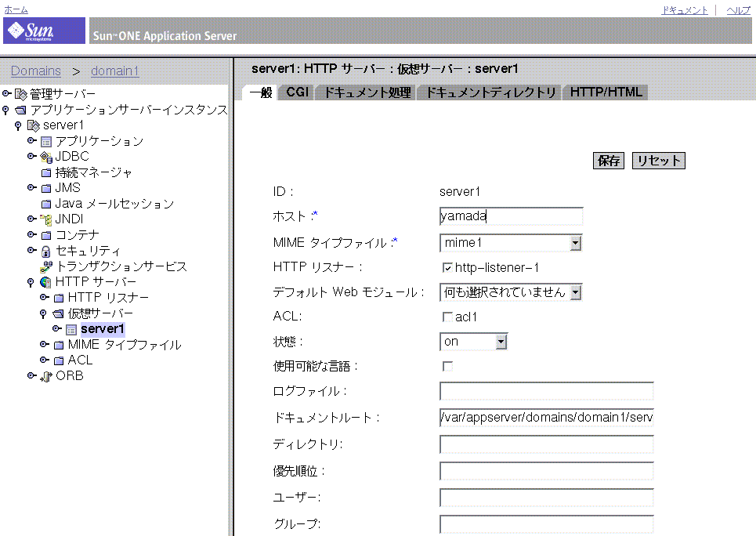756x536 pixels.
Task: Click the ACL folder icon in tree
Action: click(x=58, y=361)
